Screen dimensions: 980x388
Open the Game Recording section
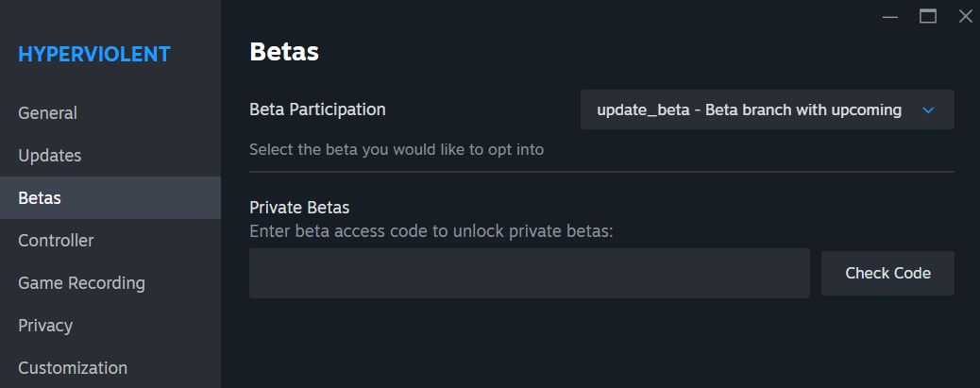point(81,283)
